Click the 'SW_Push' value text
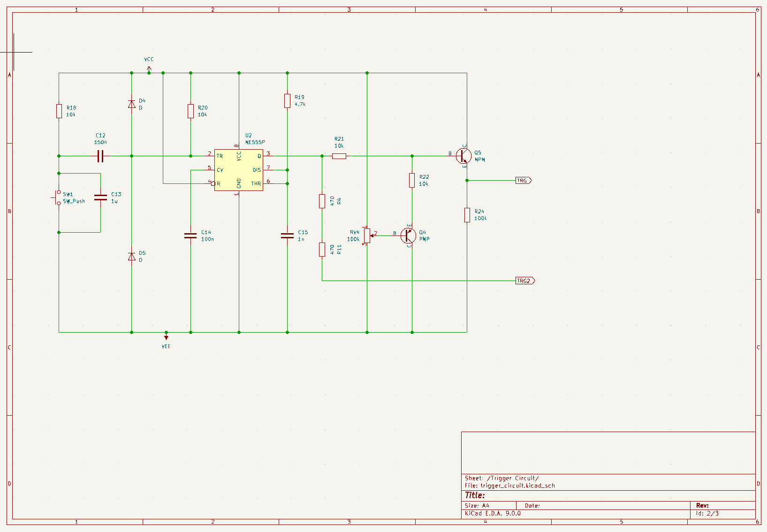The image size is (767, 532). [74, 201]
